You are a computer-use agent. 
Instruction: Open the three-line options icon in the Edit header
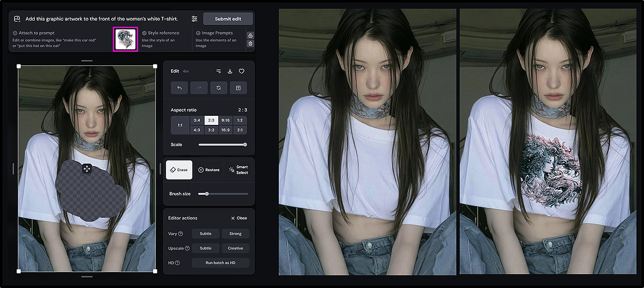218,71
